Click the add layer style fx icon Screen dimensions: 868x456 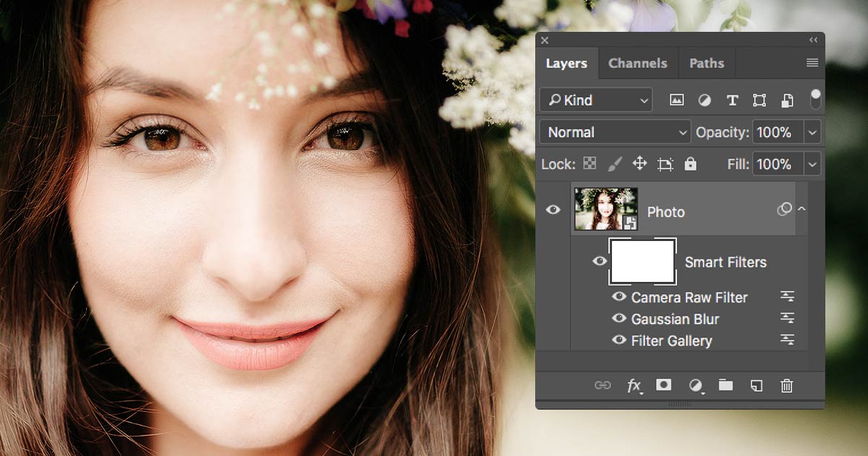(x=634, y=386)
